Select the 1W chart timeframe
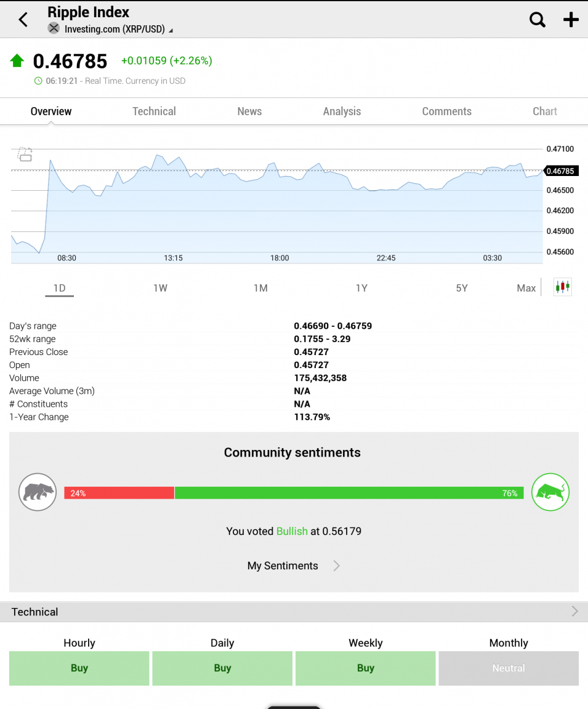Image resolution: width=588 pixels, height=709 pixels. [160, 288]
